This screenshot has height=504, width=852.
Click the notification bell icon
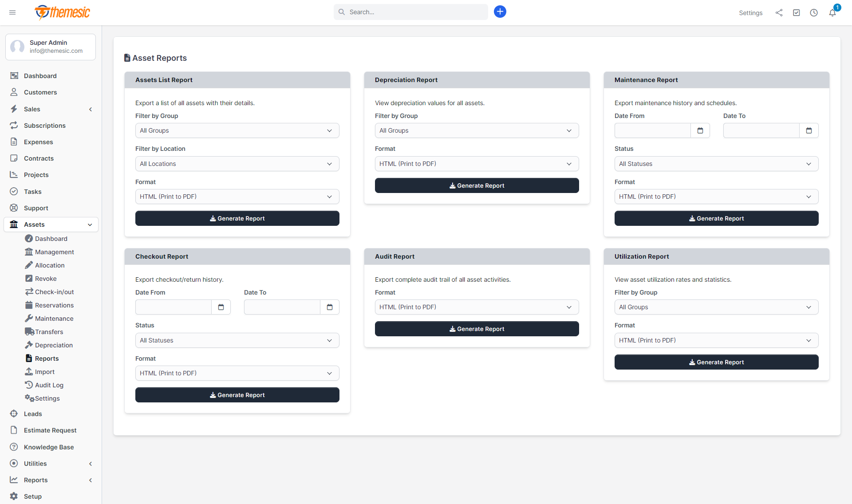click(832, 13)
